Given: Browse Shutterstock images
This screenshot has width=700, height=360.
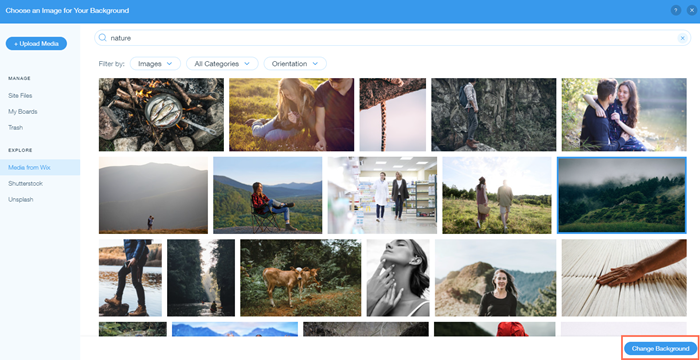Looking at the screenshot, I should point(25,184).
